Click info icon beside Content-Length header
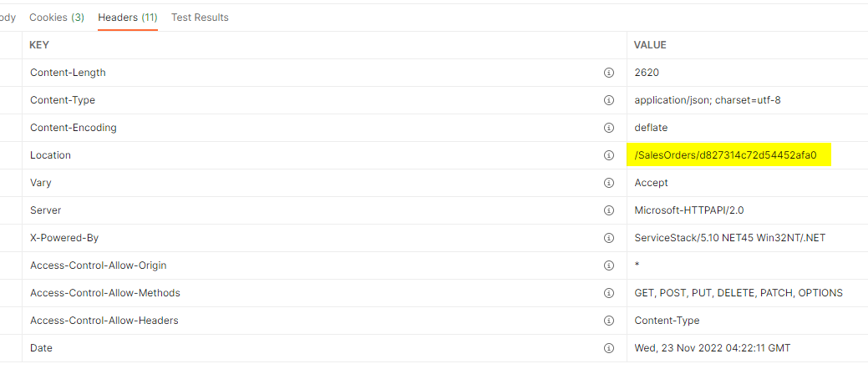 tap(609, 73)
